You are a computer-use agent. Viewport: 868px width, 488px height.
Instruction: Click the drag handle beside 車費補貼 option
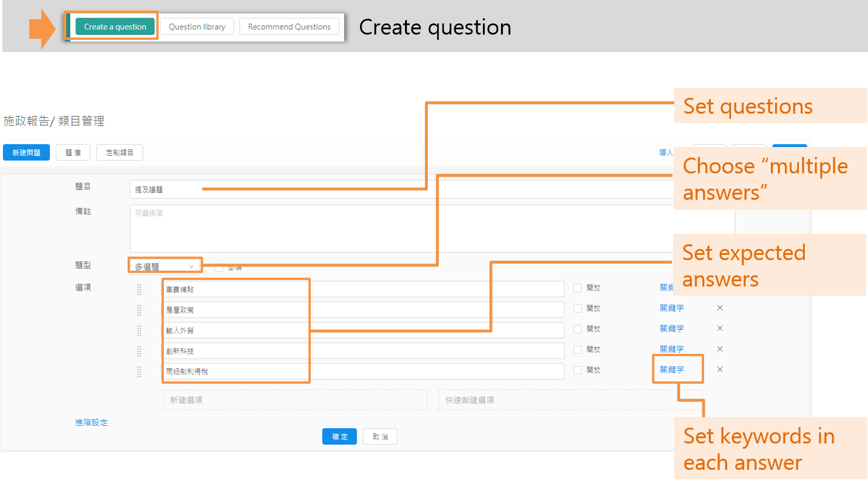(139, 289)
